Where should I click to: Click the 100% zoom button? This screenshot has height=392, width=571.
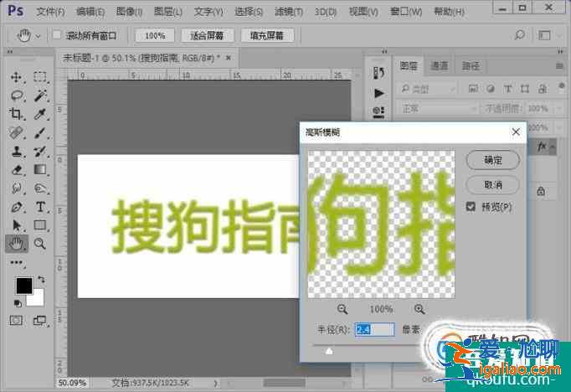(155, 35)
